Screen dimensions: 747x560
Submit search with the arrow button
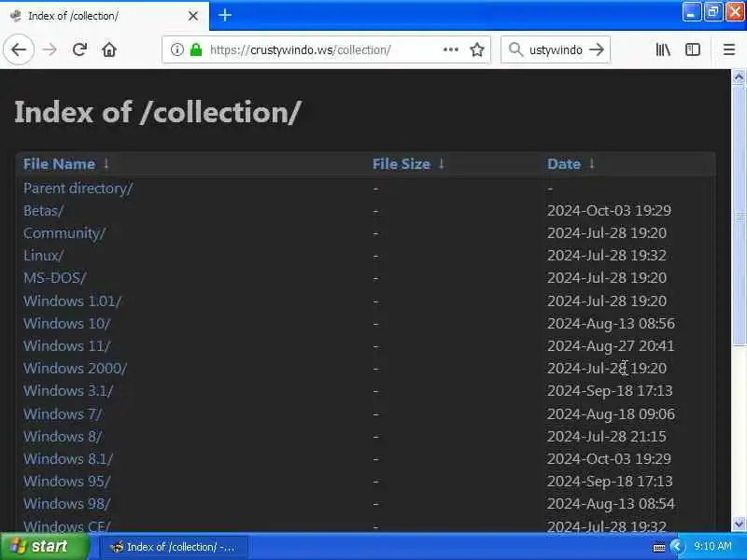point(597,49)
